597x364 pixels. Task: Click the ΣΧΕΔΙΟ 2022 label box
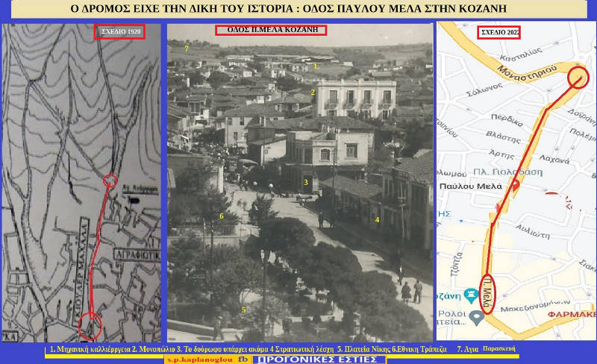click(498, 32)
